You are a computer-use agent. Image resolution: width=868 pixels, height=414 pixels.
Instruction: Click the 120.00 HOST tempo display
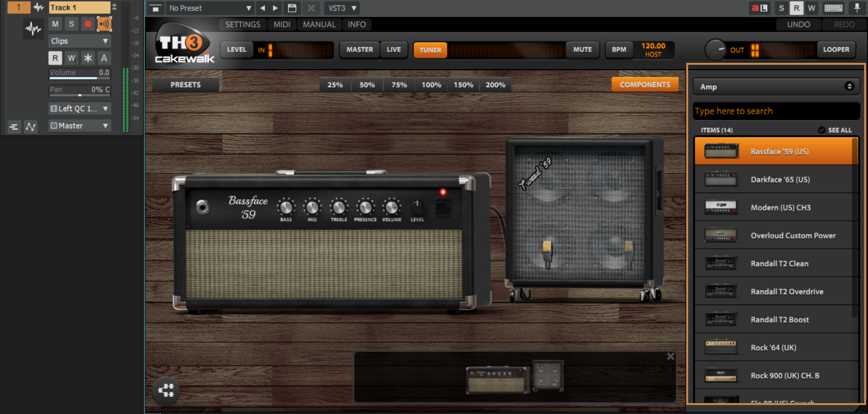[653, 50]
